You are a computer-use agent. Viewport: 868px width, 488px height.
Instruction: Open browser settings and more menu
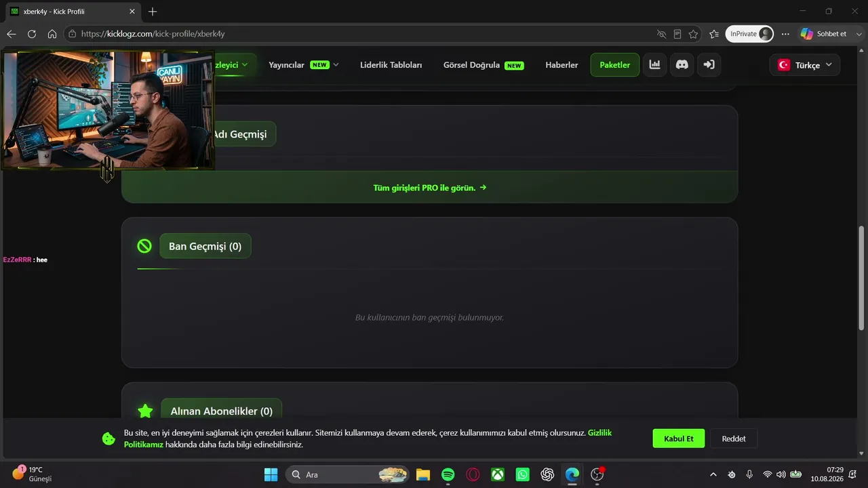point(785,34)
